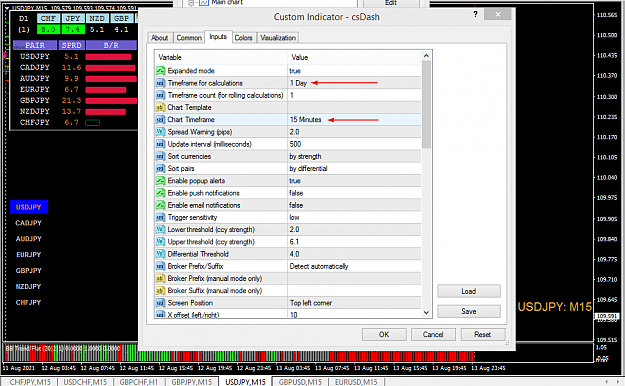
Task: Switch to the About tab
Action: (159, 38)
